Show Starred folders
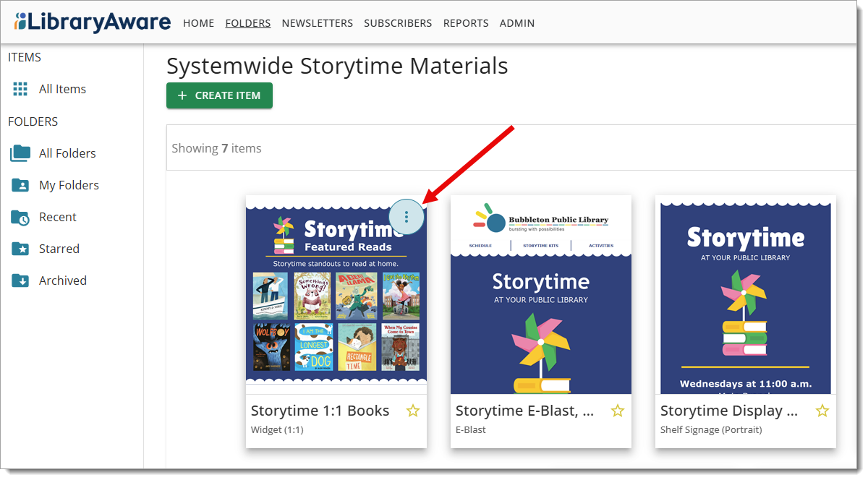The height and width of the screenshot is (480, 868). coord(59,249)
